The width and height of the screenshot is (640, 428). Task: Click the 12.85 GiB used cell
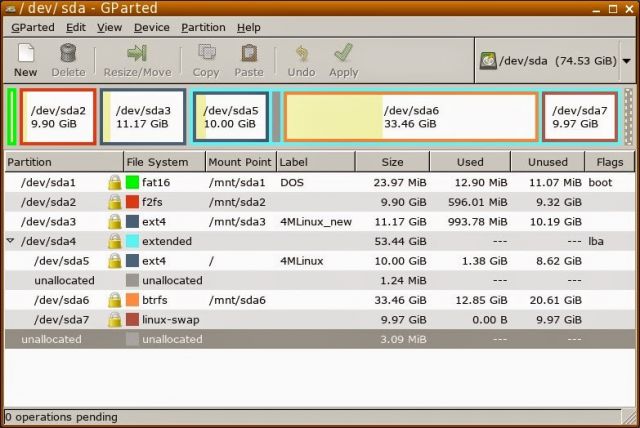pos(481,300)
